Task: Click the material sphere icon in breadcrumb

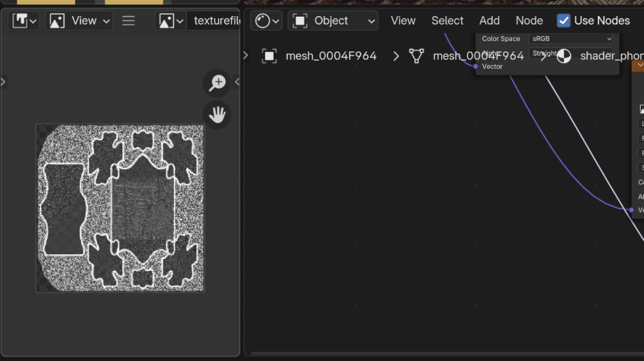Action: 563,56
